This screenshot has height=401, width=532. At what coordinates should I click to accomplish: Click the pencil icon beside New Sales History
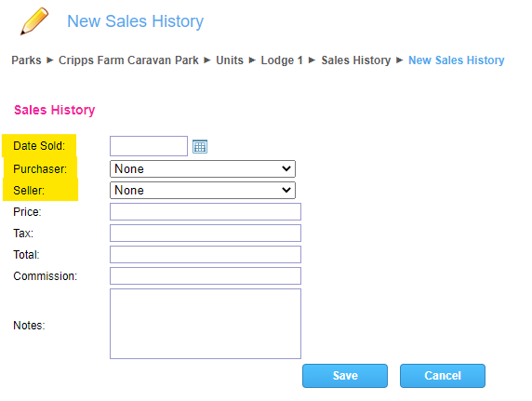(x=34, y=21)
